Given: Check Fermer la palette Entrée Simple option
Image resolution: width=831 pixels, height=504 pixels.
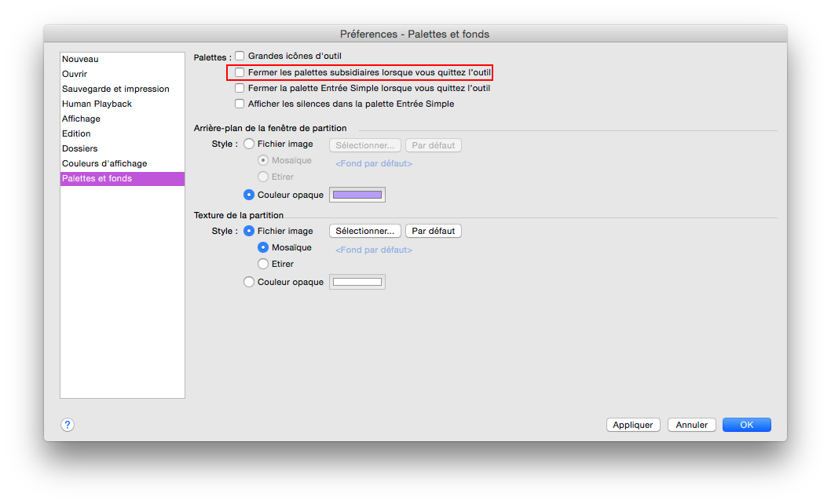Looking at the screenshot, I should (240, 88).
